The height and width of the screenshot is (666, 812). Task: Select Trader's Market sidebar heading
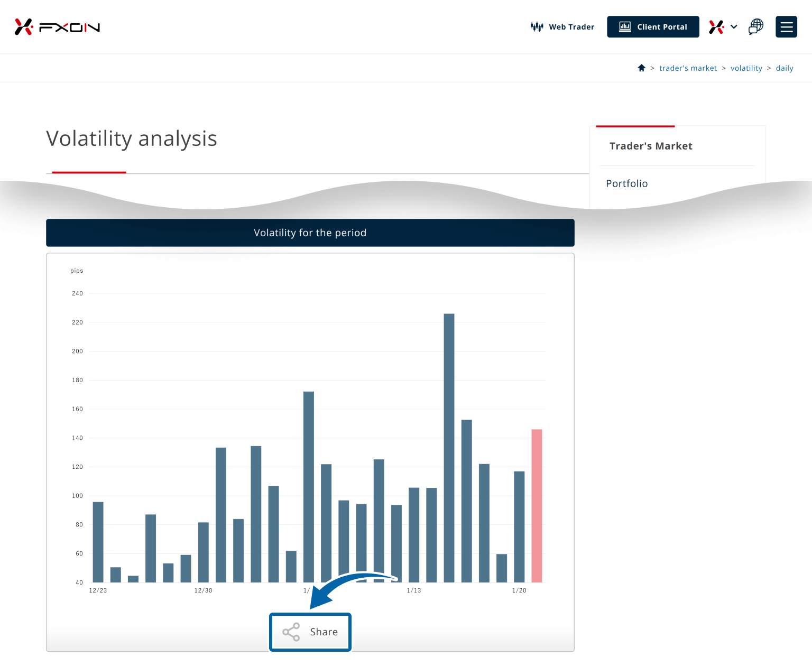click(x=651, y=146)
